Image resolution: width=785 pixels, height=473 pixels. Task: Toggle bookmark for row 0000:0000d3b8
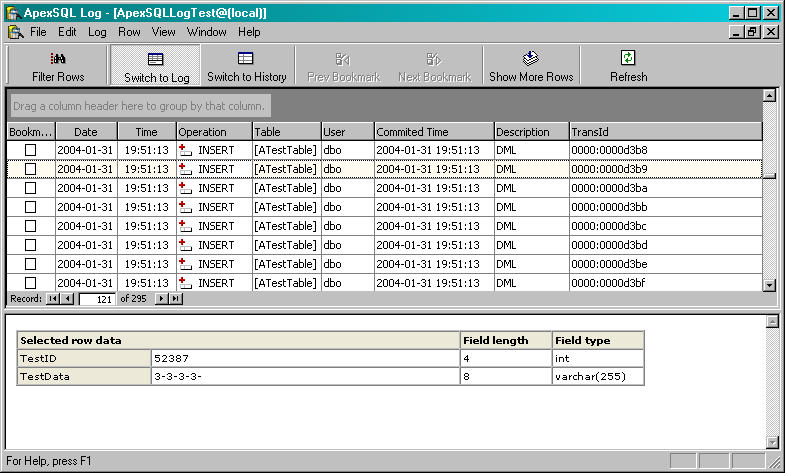(31, 150)
